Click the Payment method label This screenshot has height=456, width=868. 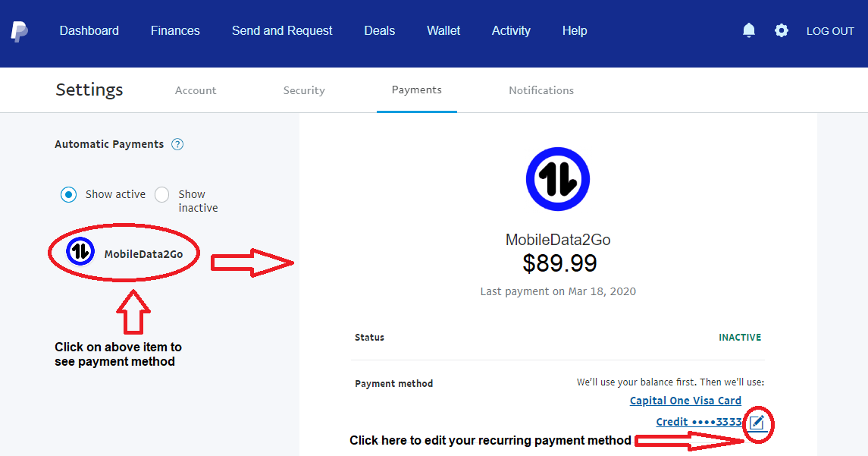(x=393, y=383)
